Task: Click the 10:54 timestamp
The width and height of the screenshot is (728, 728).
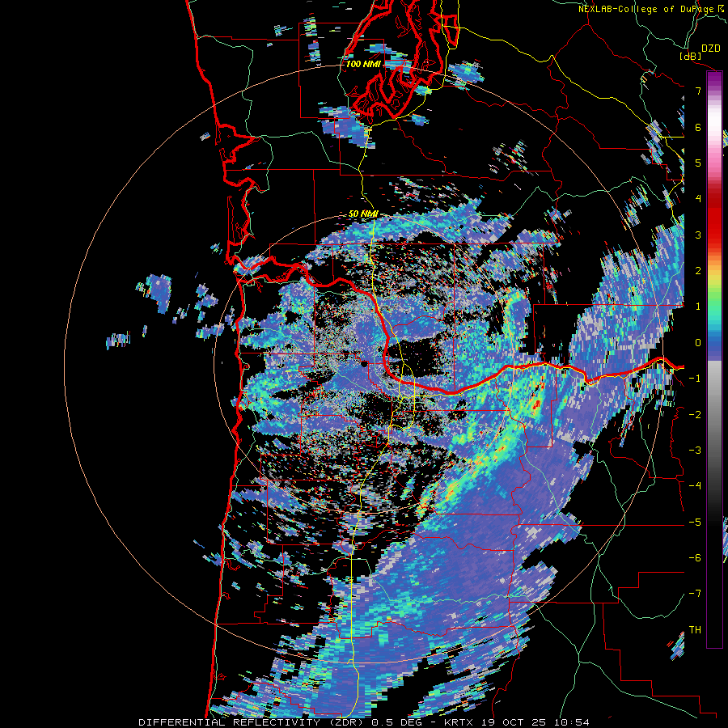Action: tap(574, 722)
